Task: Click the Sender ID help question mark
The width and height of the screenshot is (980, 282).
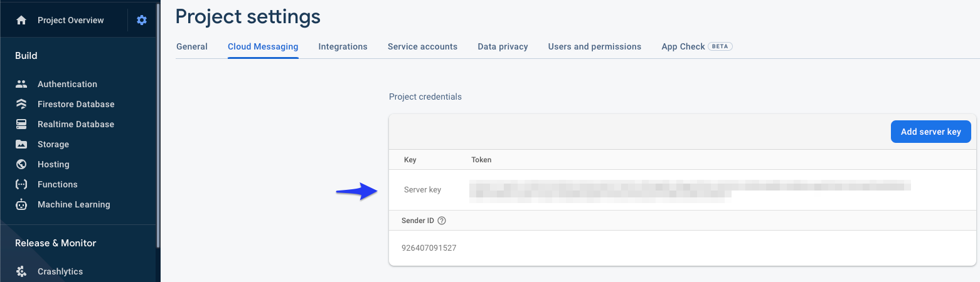Action: tap(442, 221)
